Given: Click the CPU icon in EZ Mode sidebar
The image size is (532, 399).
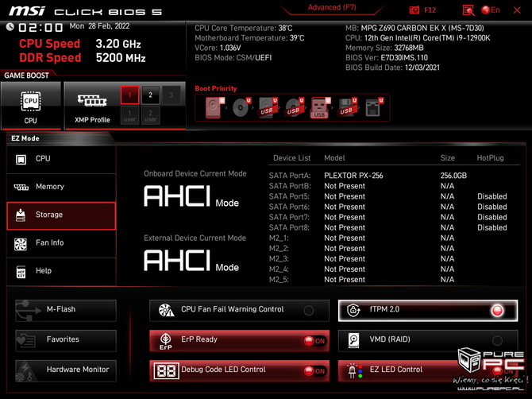Looking at the screenshot, I should click(21, 159).
